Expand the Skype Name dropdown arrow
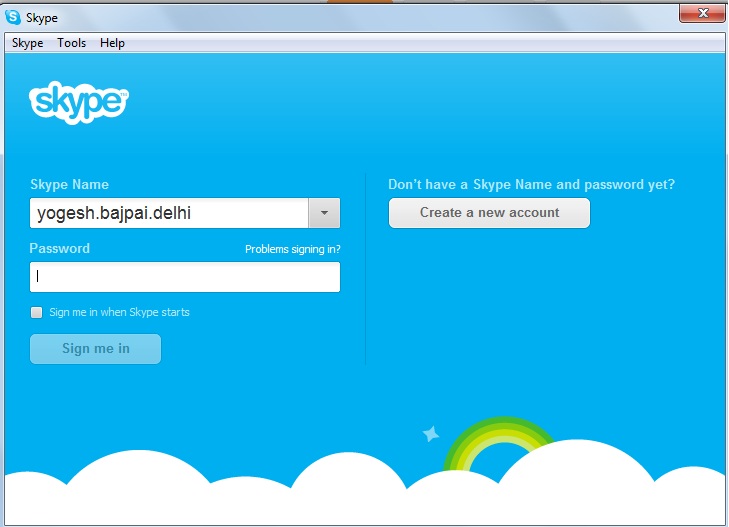The height and width of the screenshot is (527, 729). pyautogui.click(x=324, y=213)
